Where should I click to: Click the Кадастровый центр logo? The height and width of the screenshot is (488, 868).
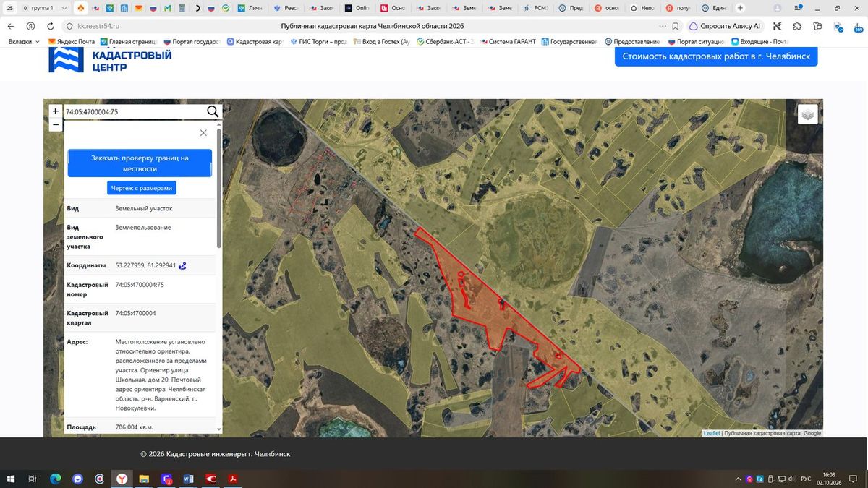111,60
